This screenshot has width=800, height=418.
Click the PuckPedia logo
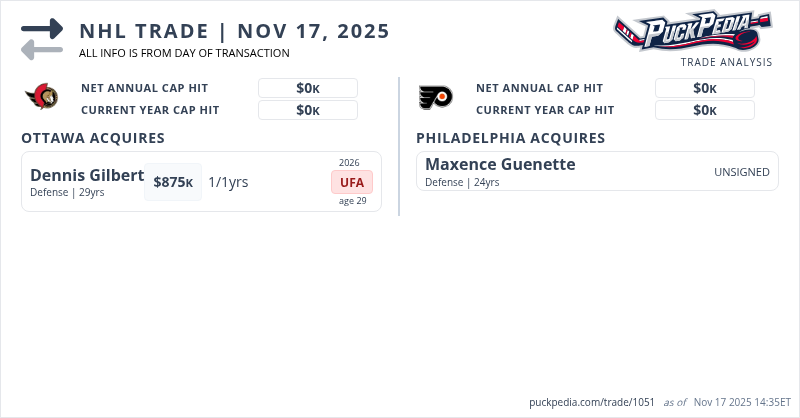[x=692, y=31]
